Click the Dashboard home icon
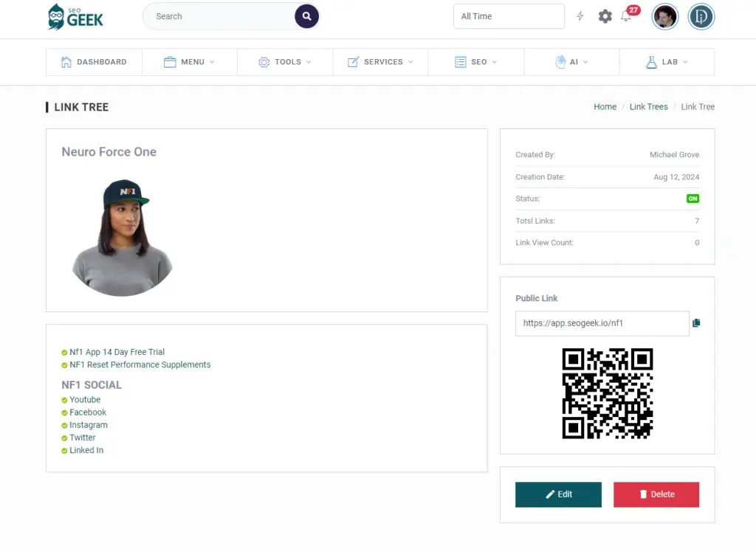This screenshot has width=756, height=552. coord(66,62)
